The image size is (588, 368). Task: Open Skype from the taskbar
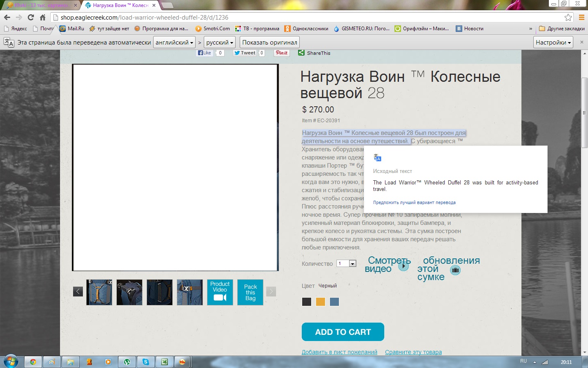[146, 362]
